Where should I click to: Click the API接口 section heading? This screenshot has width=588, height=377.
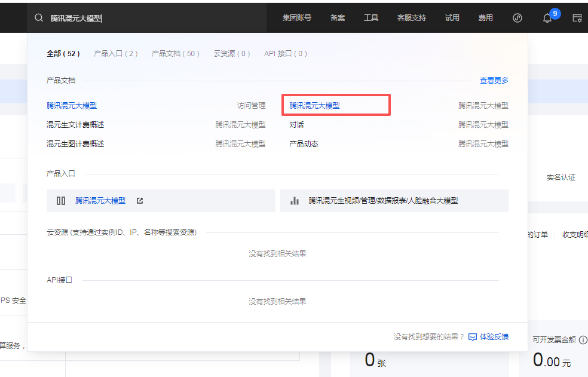(59, 280)
